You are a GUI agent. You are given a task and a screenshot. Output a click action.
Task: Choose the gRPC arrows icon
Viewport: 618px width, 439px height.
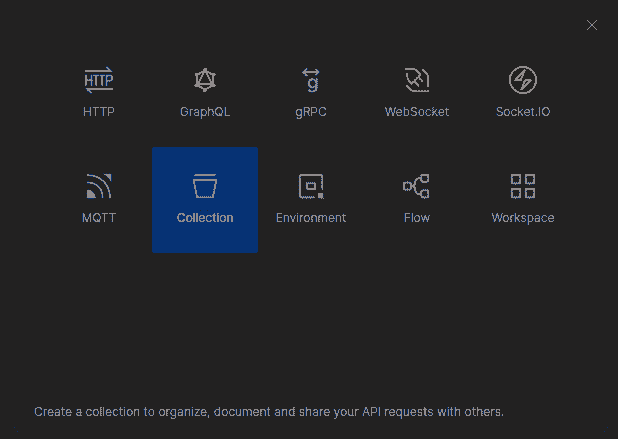coord(311,80)
